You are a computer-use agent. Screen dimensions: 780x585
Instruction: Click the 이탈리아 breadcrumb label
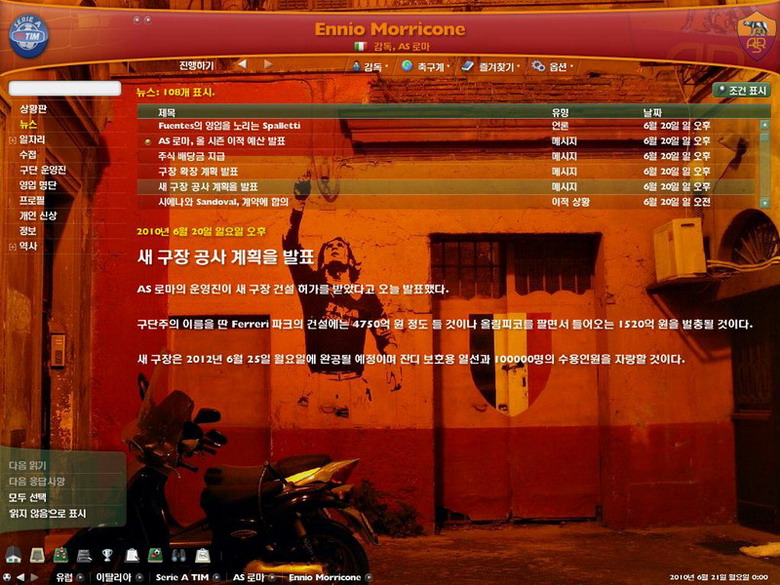coord(113,577)
